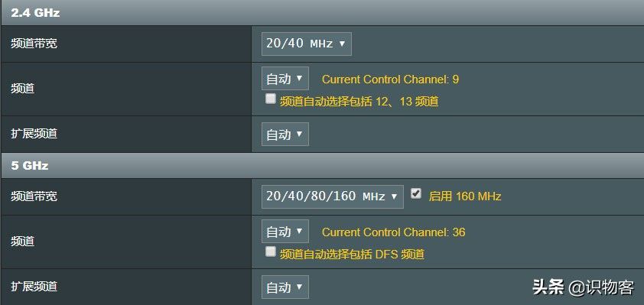This screenshot has width=644, height=305.
Task: Expand the 5 GHz 频道 自动 dropdown
Action: [285, 232]
